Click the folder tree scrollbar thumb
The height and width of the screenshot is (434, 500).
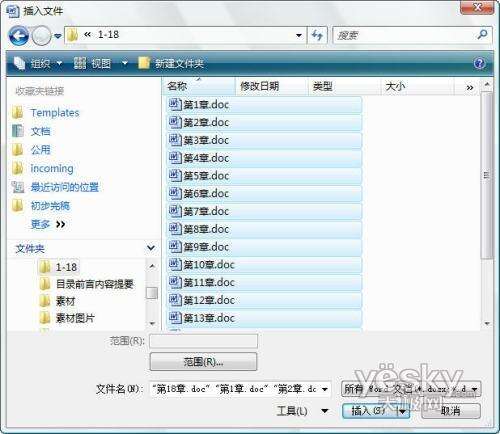point(152,293)
